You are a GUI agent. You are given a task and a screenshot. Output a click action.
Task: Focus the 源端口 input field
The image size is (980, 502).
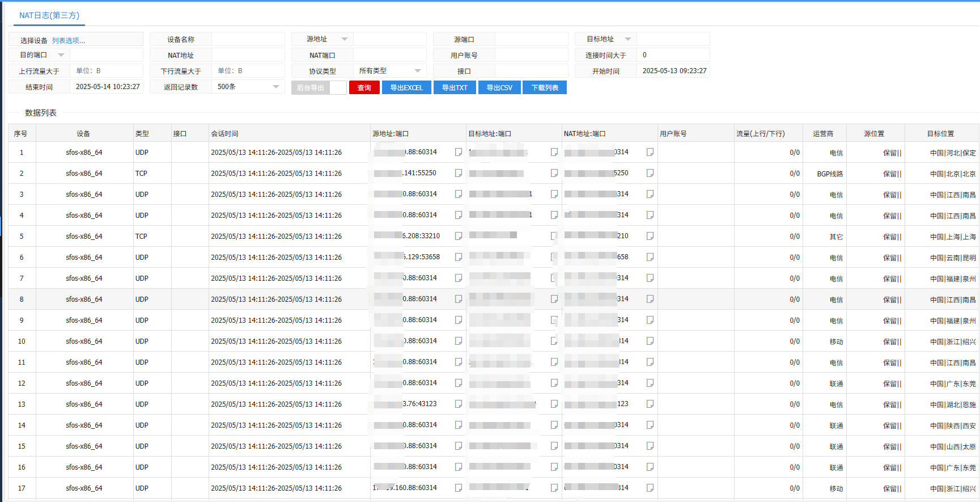click(532, 39)
